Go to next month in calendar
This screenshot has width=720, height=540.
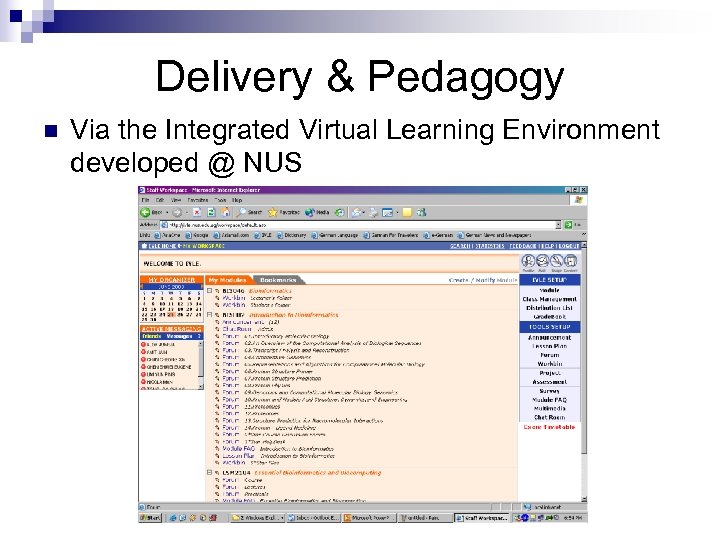click(201, 287)
